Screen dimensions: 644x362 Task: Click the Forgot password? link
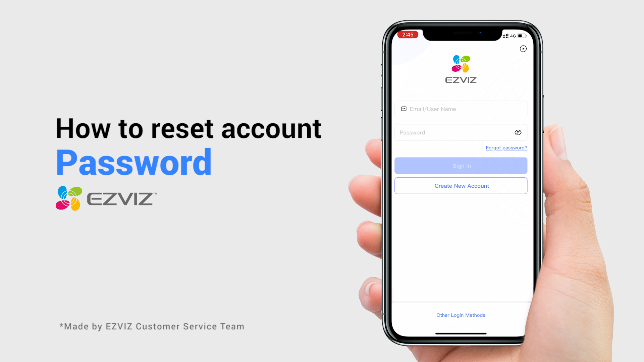tap(506, 147)
